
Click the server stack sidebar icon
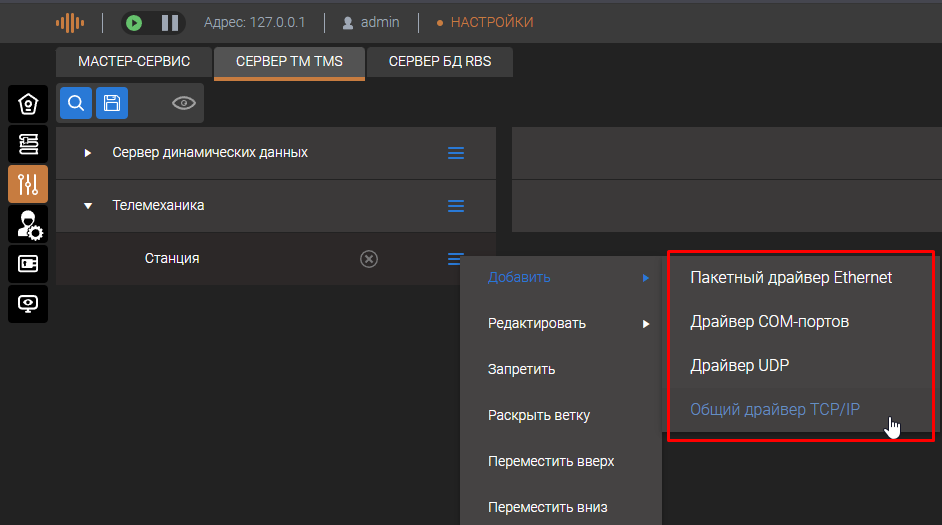(27, 144)
